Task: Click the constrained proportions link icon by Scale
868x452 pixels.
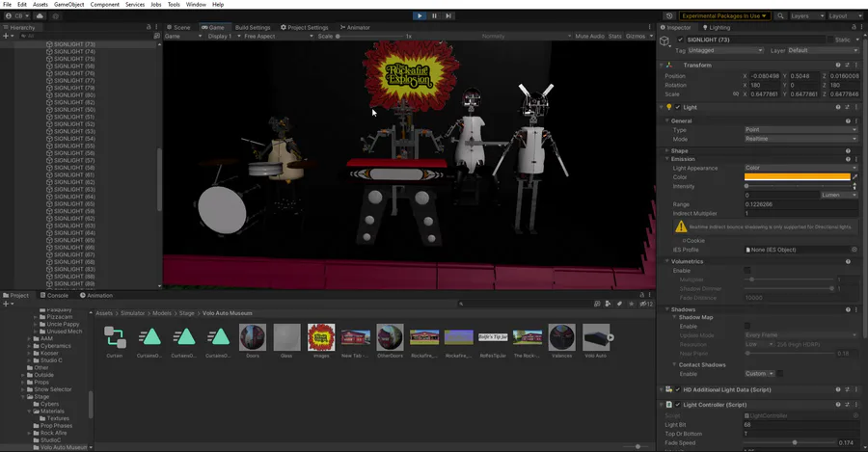Action: point(736,94)
